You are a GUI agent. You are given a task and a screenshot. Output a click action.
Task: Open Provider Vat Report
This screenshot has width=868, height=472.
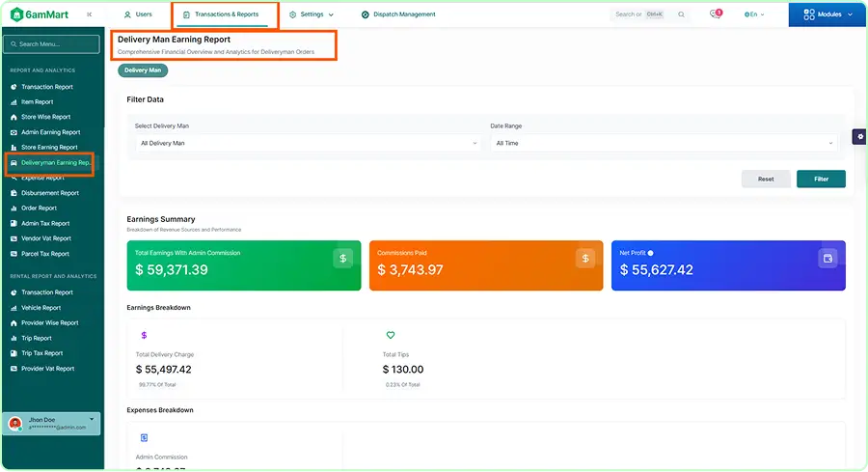pos(47,369)
